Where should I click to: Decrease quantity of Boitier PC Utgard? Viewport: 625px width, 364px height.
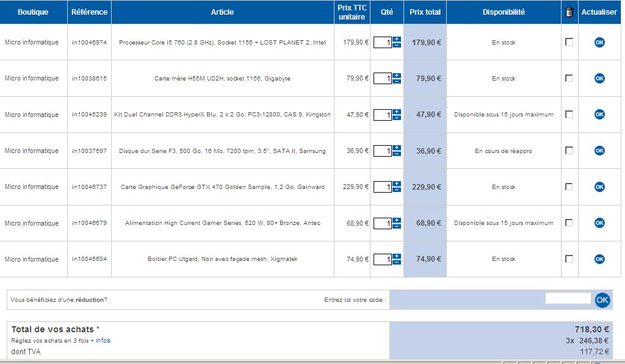tap(397, 262)
